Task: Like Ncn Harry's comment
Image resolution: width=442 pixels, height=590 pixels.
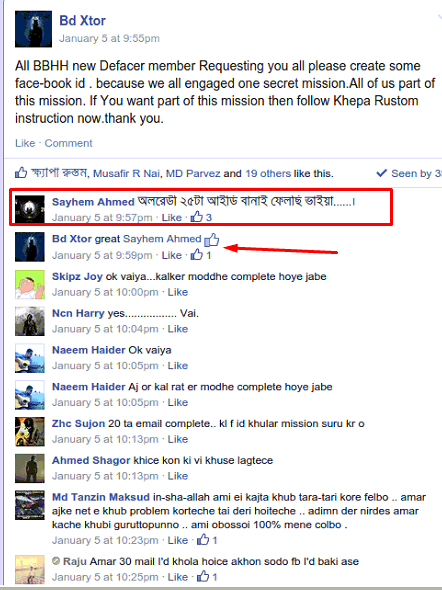Action: point(178,329)
